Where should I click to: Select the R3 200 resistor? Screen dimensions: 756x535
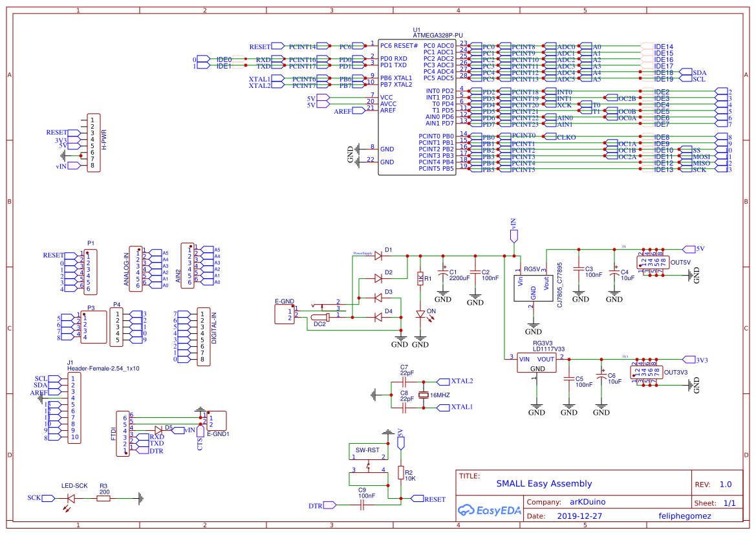[x=103, y=498]
